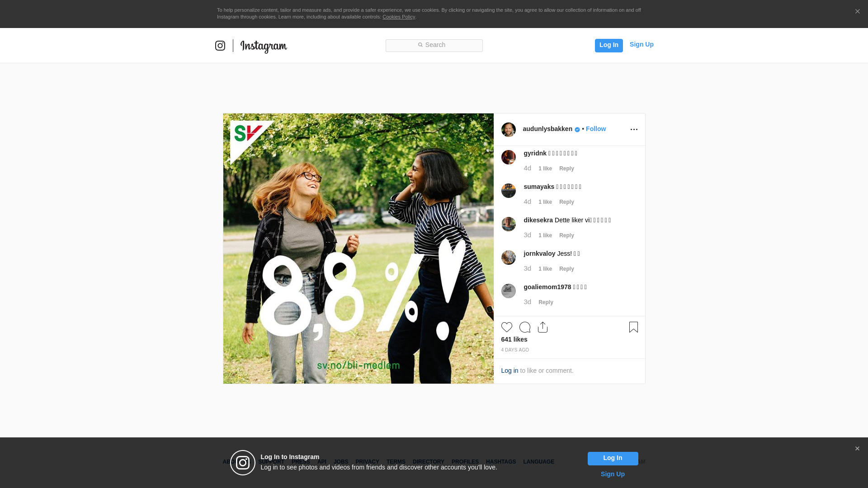View the 641 likes list
This screenshot has width=868, height=488.
(x=514, y=339)
